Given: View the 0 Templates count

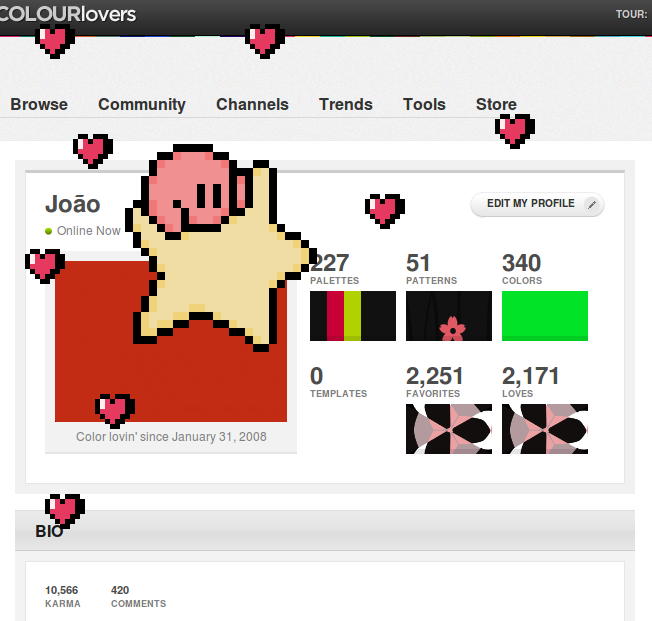Looking at the screenshot, I should (316, 376).
